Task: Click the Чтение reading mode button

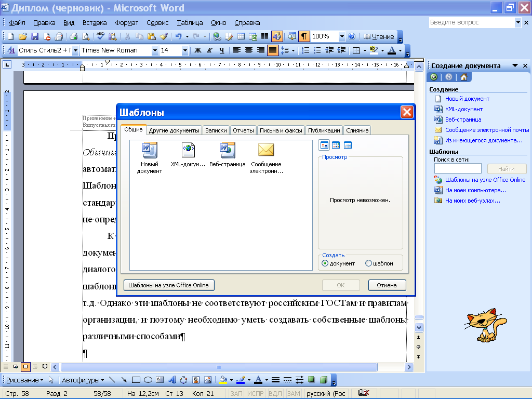Action: (x=379, y=36)
